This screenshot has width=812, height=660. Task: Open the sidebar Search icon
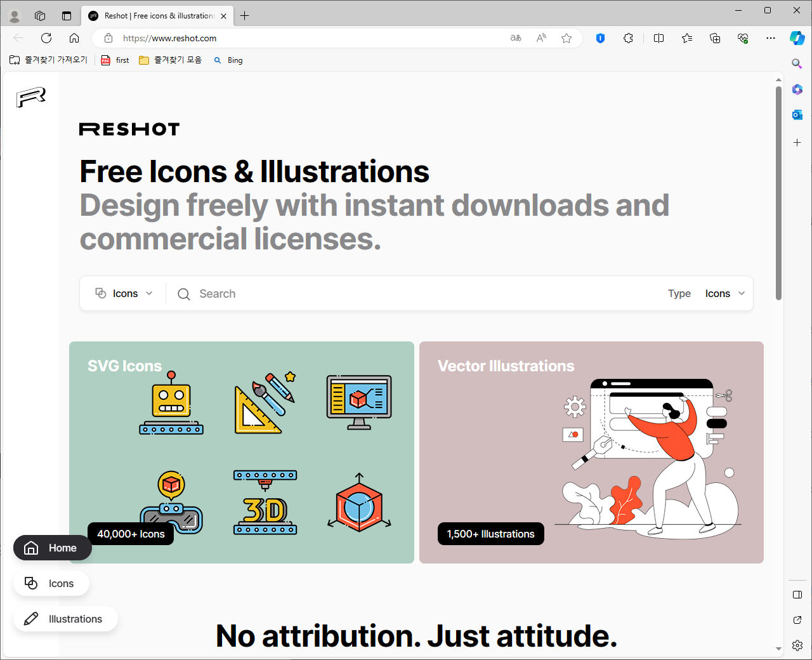(x=797, y=63)
